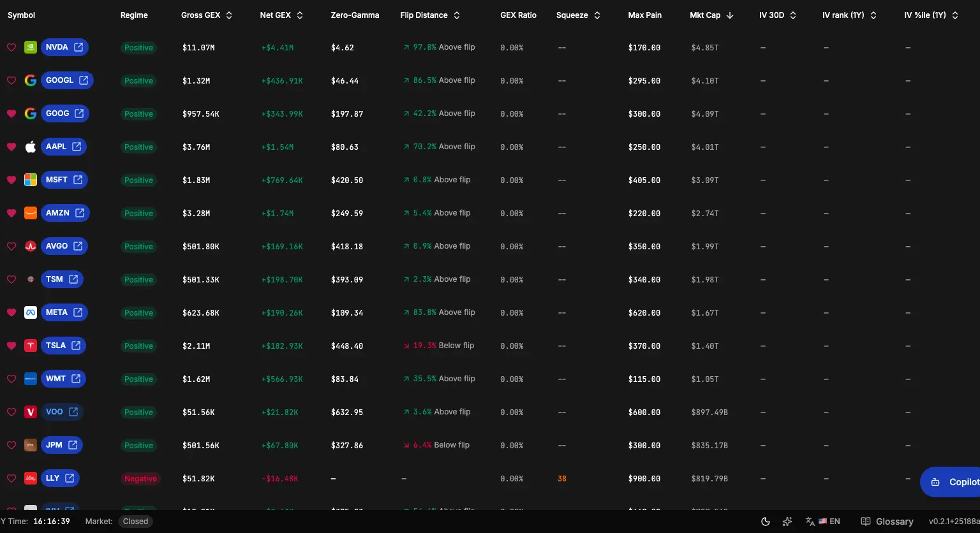The image size is (980, 533).
Task: Open the VOO ticker link
Action: 62,412
